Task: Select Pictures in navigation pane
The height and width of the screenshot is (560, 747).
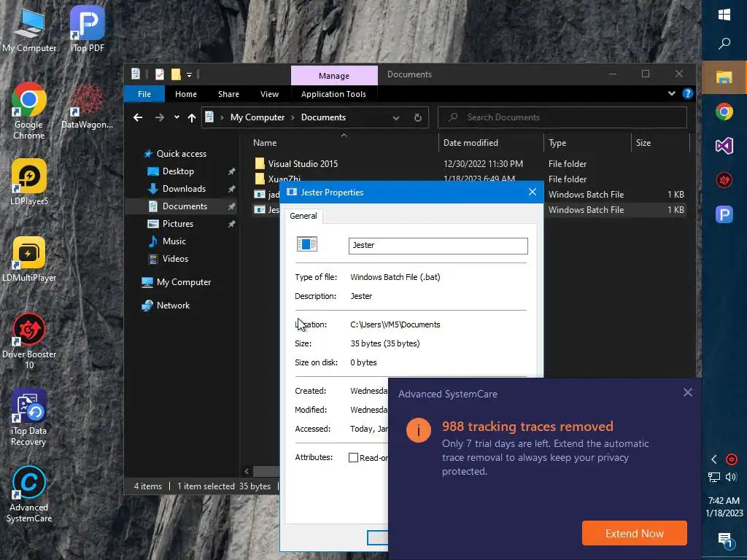Action: 177,224
